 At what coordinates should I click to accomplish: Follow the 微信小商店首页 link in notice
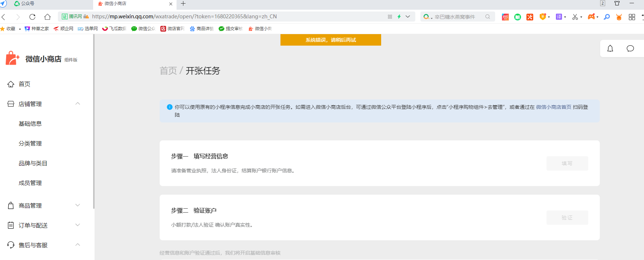[x=553, y=107]
